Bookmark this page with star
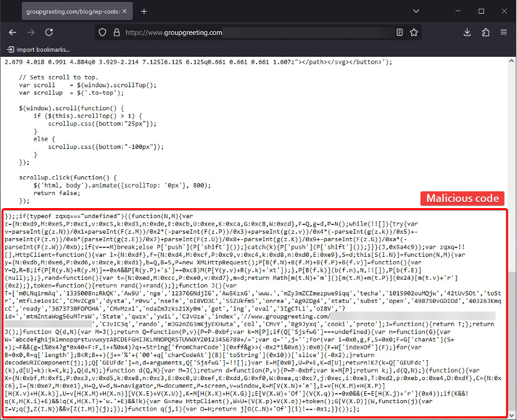This screenshot has height=420, width=517. click(414, 32)
